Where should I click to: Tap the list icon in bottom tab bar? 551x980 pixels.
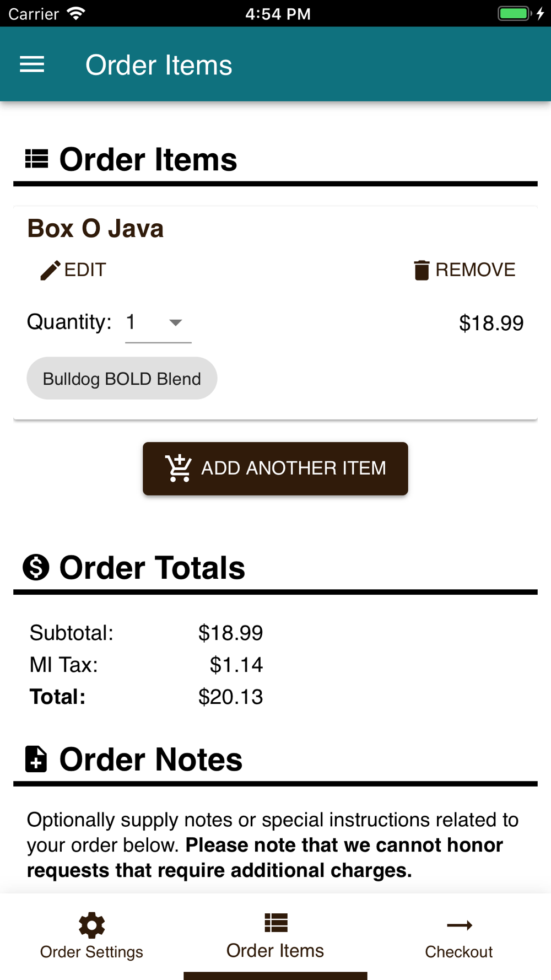pos(275,923)
